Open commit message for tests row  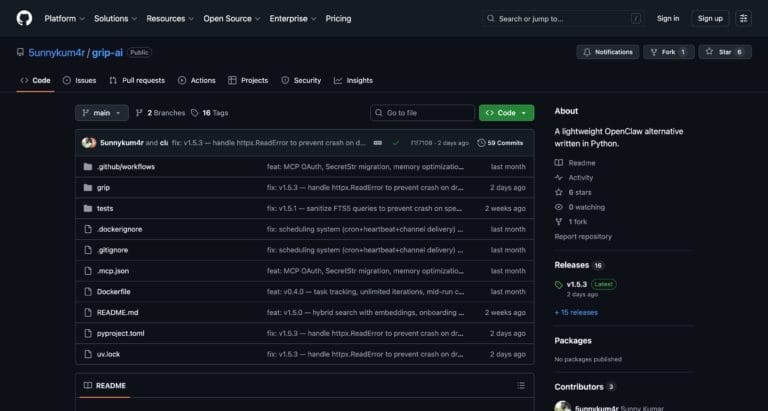click(364, 208)
